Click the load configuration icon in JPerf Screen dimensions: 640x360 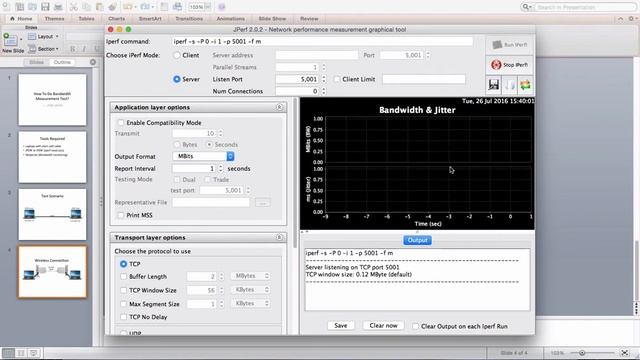[510, 85]
